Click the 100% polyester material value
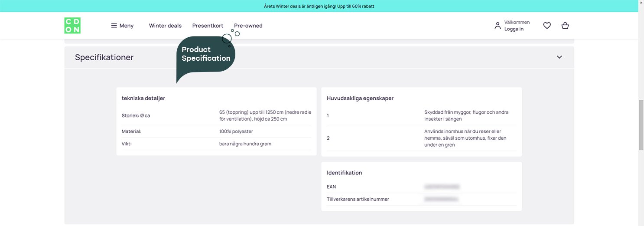 pyautogui.click(x=236, y=131)
